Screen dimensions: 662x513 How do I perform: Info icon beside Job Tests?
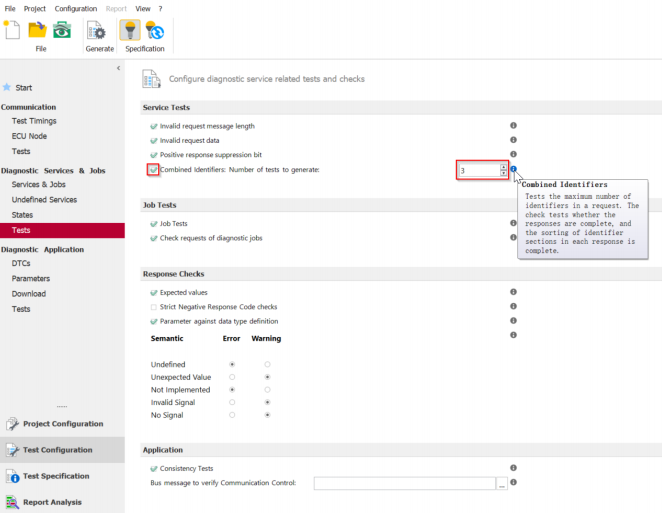[x=513, y=223]
